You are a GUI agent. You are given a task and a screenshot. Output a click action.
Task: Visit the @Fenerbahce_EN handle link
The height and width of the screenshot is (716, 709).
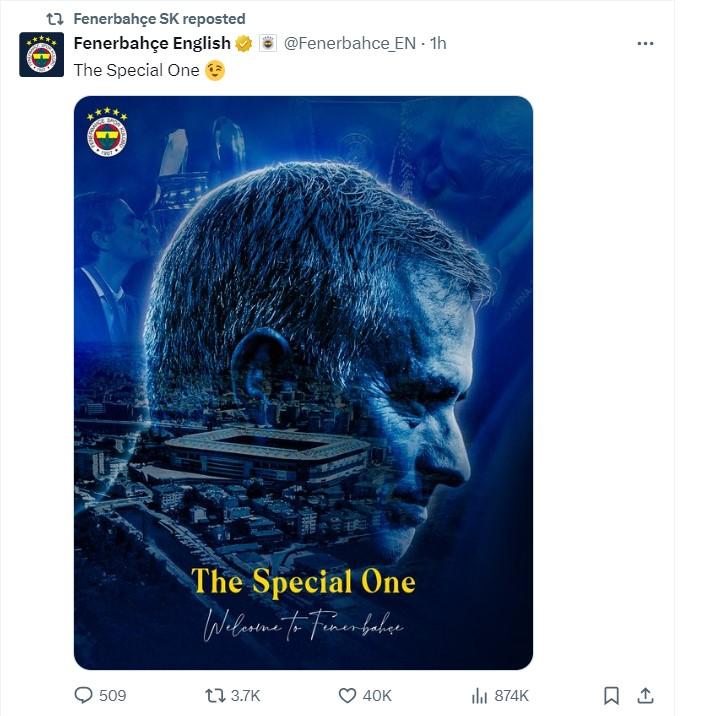pyautogui.click(x=350, y=44)
